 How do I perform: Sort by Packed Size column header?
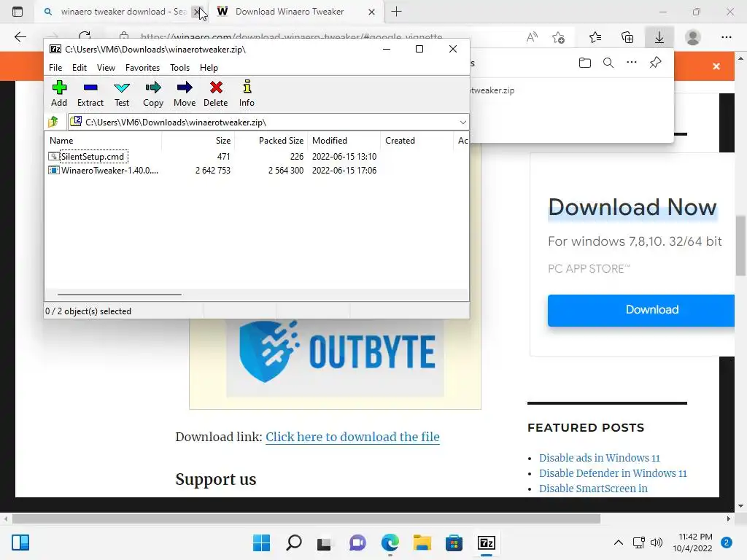pyautogui.click(x=271, y=141)
